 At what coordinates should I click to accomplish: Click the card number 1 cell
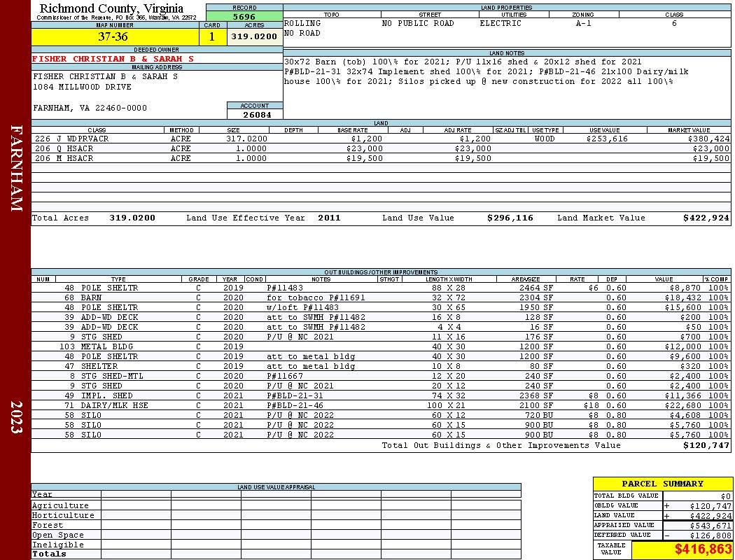(212, 36)
